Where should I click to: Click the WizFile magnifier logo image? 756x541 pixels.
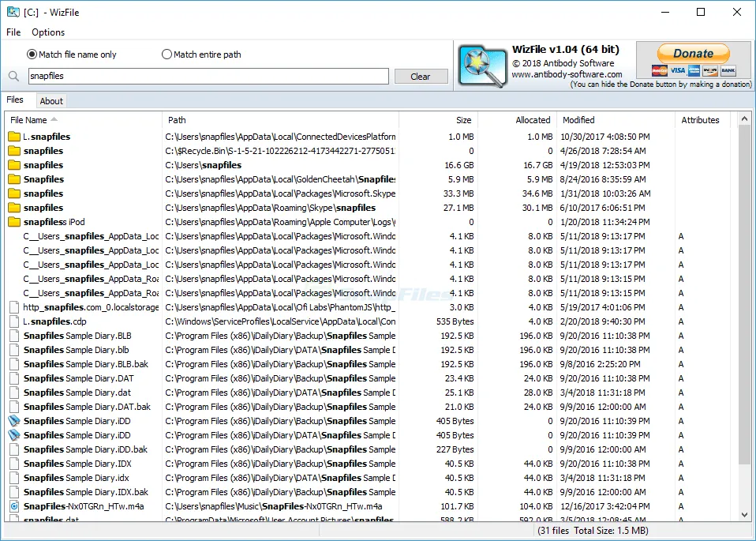coord(481,66)
